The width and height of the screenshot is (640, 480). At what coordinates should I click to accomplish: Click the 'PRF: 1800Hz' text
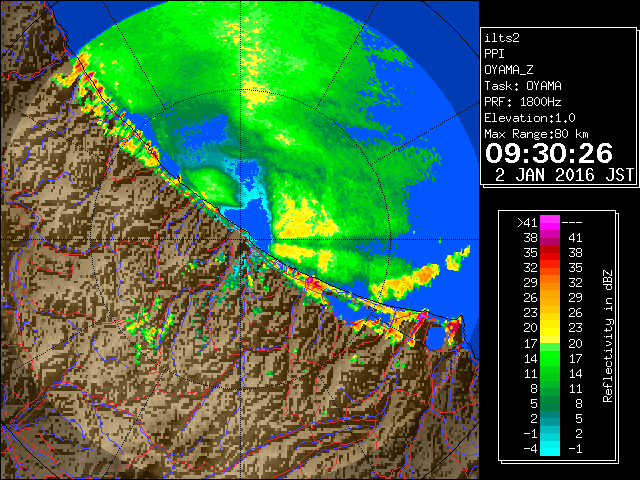coord(523,102)
